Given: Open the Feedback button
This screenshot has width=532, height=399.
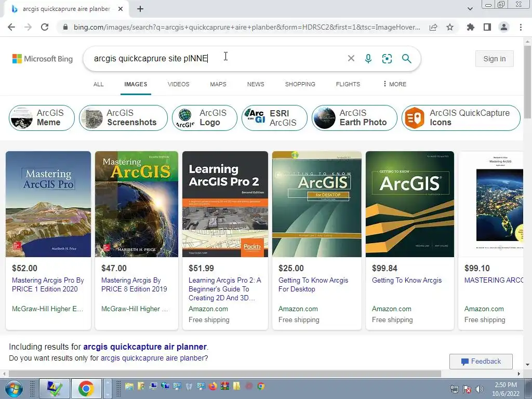Looking at the screenshot, I should pyautogui.click(x=481, y=362).
